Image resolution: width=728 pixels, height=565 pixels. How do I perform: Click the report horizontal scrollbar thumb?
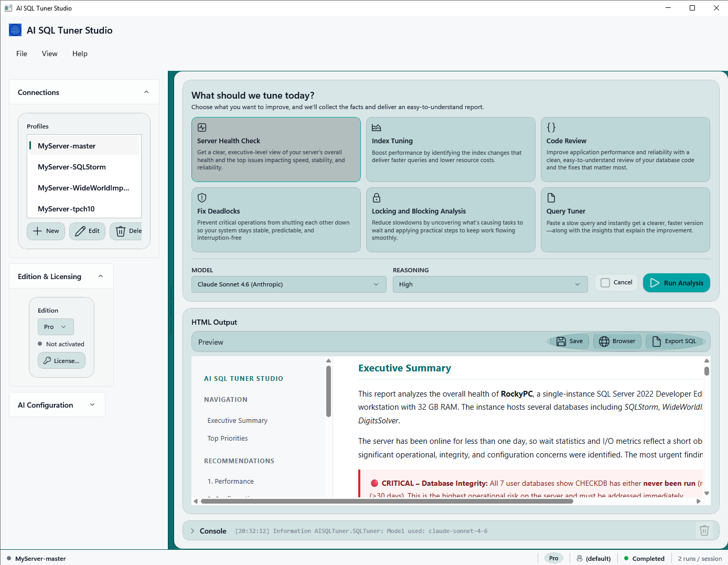click(387, 501)
